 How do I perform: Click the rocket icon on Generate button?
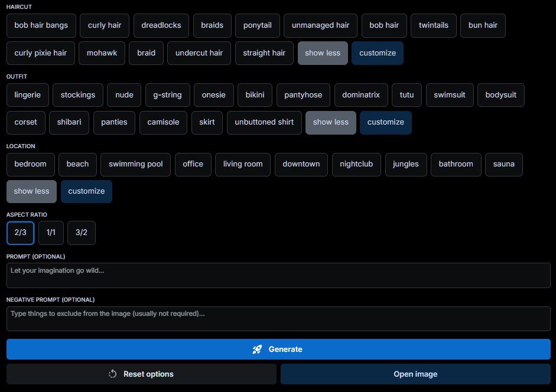pyautogui.click(x=257, y=349)
